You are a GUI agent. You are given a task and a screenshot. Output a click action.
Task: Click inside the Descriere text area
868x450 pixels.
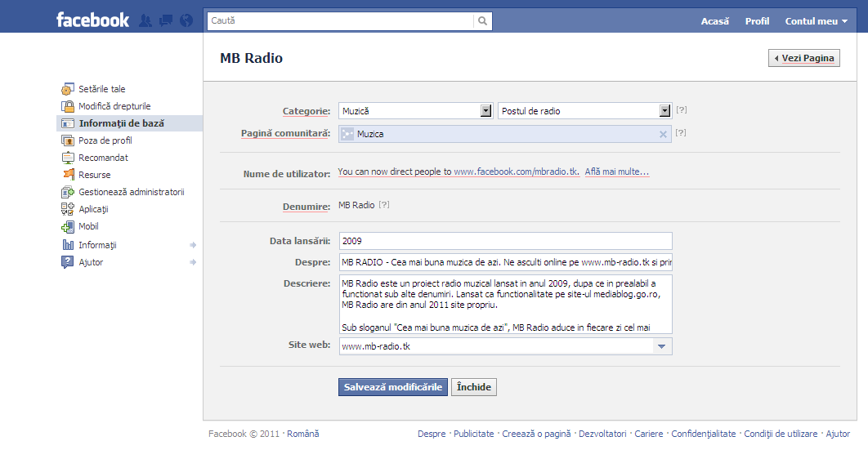pyautogui.click(x=505, y=305)
